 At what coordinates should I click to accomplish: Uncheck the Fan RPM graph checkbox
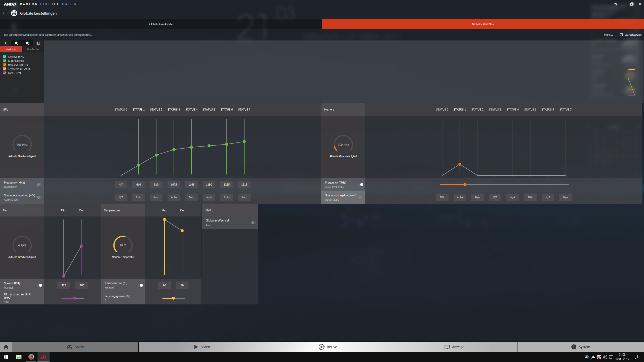(x=5, y=73)
